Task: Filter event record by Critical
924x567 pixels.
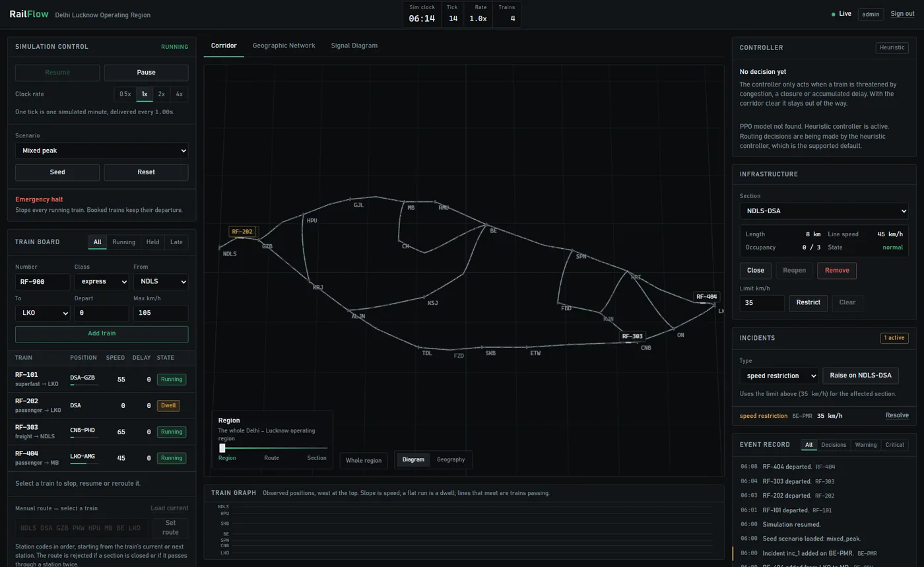Action: point(894,445)
